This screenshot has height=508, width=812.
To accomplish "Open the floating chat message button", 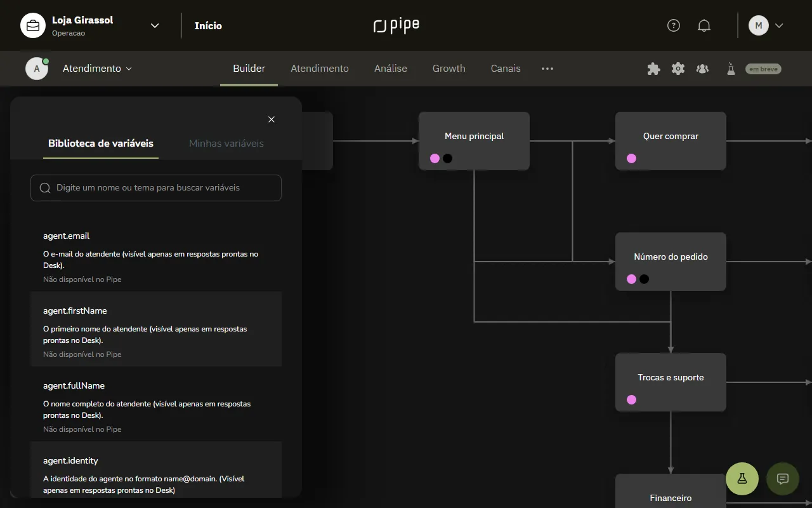I will [x=783, y=479].
